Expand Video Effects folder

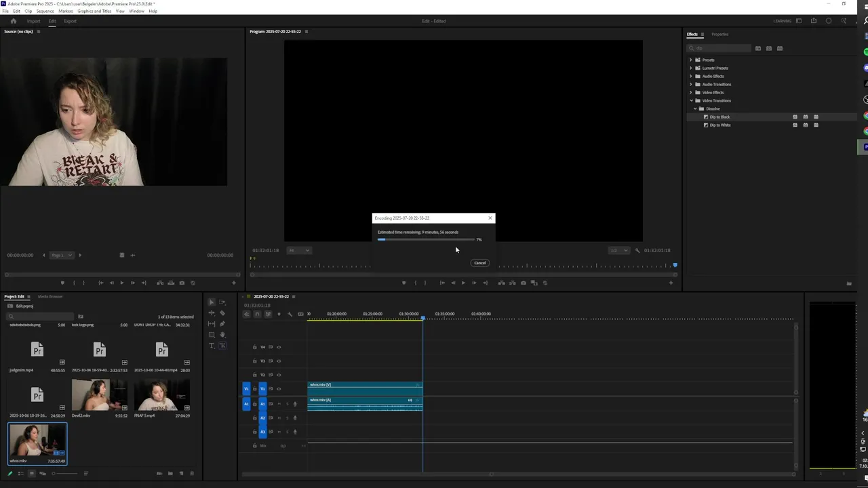(691, 92)
